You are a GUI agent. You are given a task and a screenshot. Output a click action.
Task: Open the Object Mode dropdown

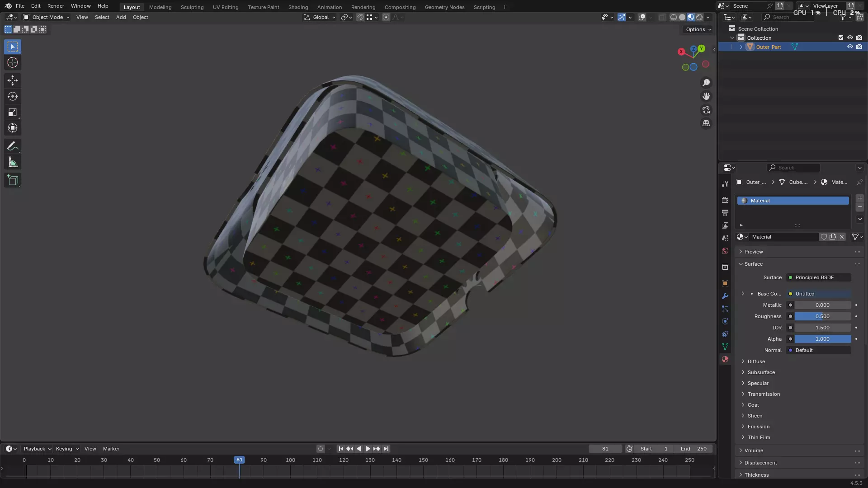coord(47,17)
